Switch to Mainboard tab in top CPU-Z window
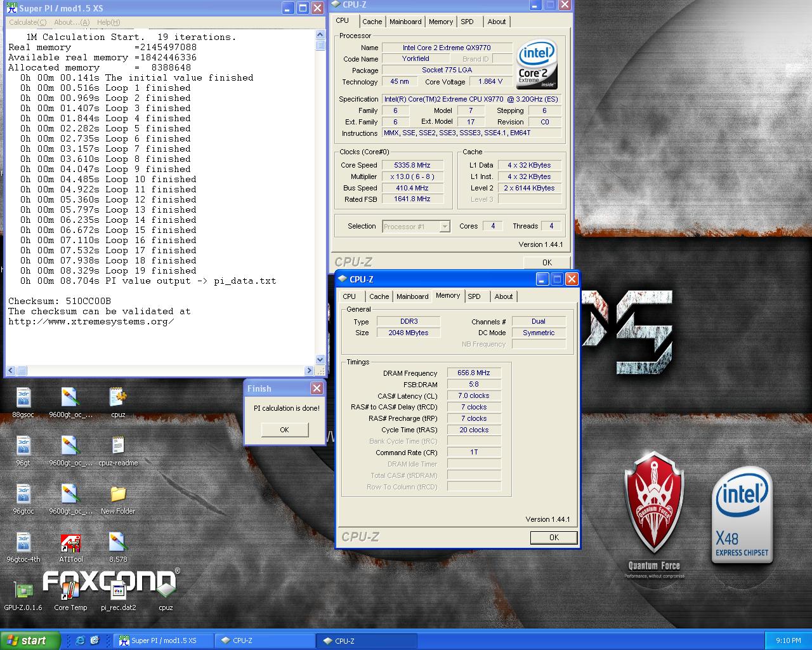This screenshot has width=812, height=650. (405, 22)
